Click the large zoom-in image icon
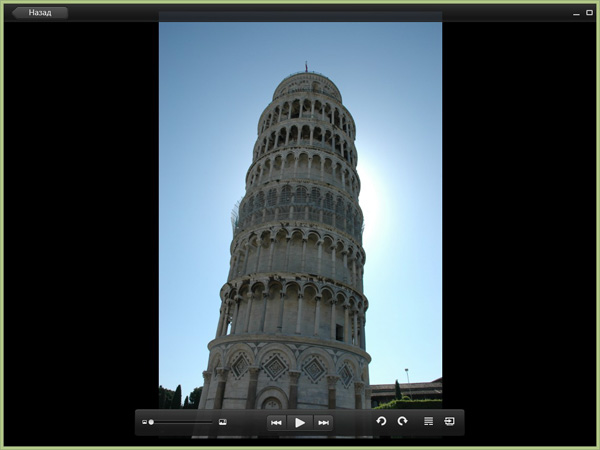The height and width of the screenshot is (450, 600). (223, 422)
